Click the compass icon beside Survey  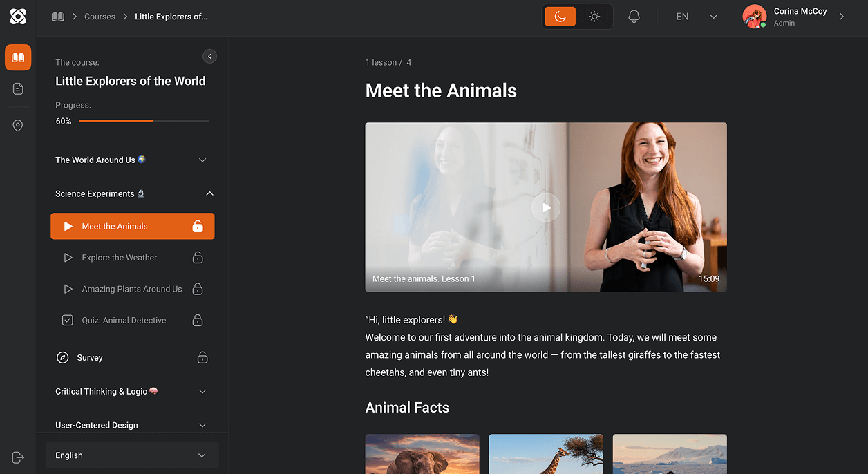62,357
